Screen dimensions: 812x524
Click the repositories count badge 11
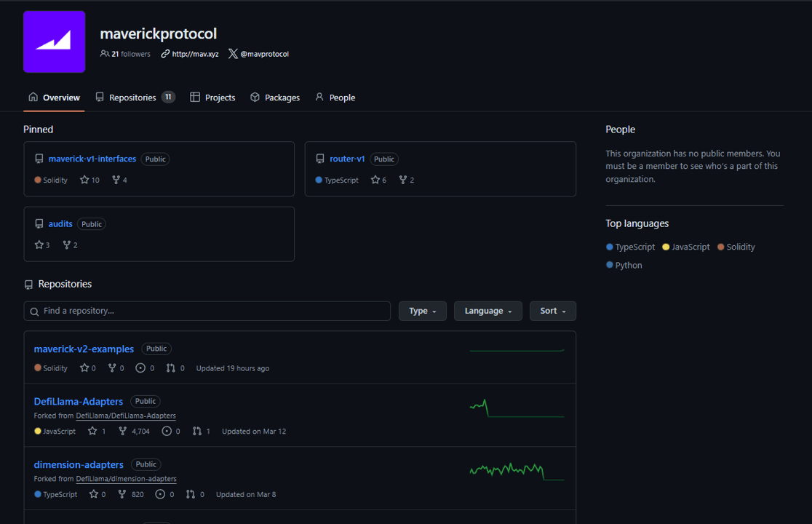[x=168, y=97]
